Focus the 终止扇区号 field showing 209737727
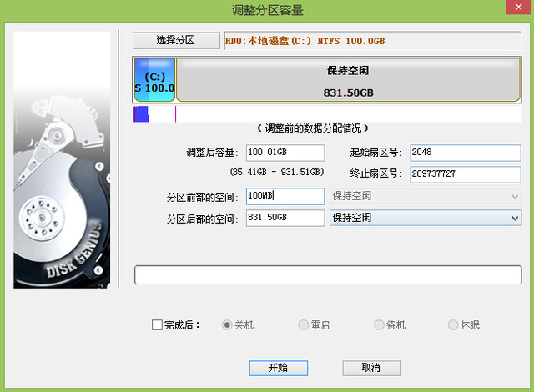 [466, 174]
